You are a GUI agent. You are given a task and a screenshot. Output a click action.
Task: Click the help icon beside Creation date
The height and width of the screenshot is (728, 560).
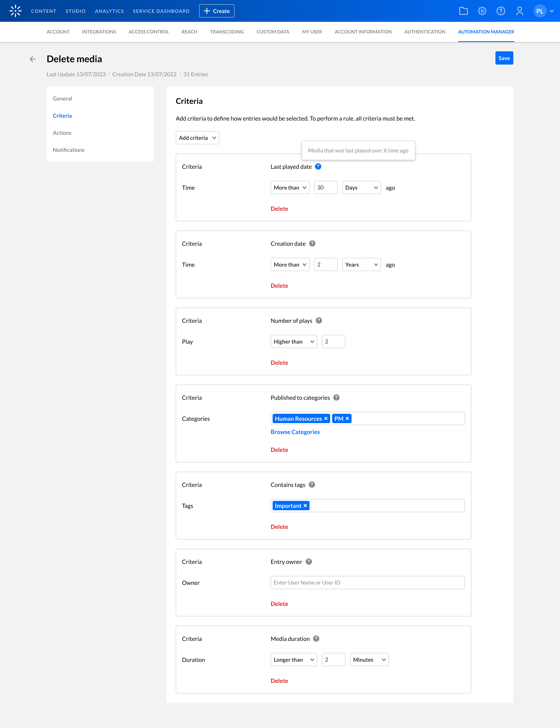[x=312, y=244]
